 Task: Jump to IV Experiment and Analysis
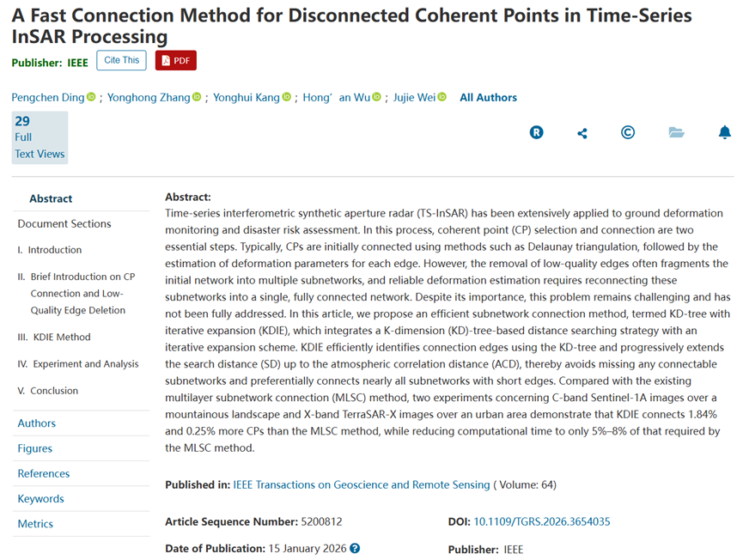coord(78,364)
